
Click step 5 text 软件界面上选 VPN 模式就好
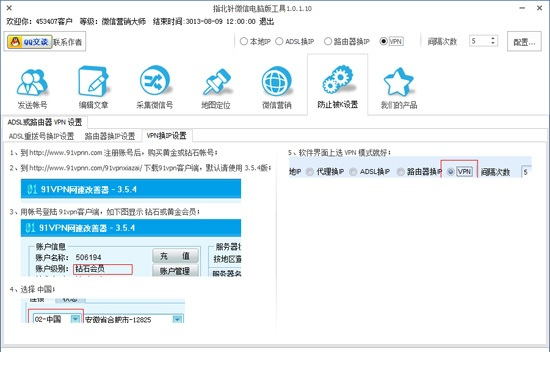click(x=340, y=153)
